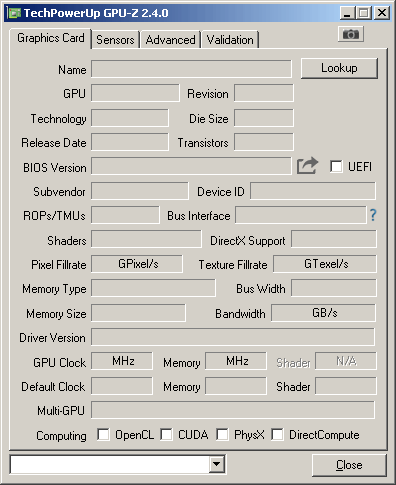Click the Subvendor field
The image size is (396, 485).
pos(140,191)
